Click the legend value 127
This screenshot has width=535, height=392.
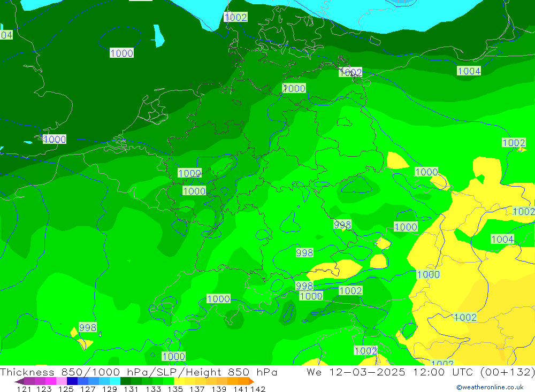(x=88, y=389)
